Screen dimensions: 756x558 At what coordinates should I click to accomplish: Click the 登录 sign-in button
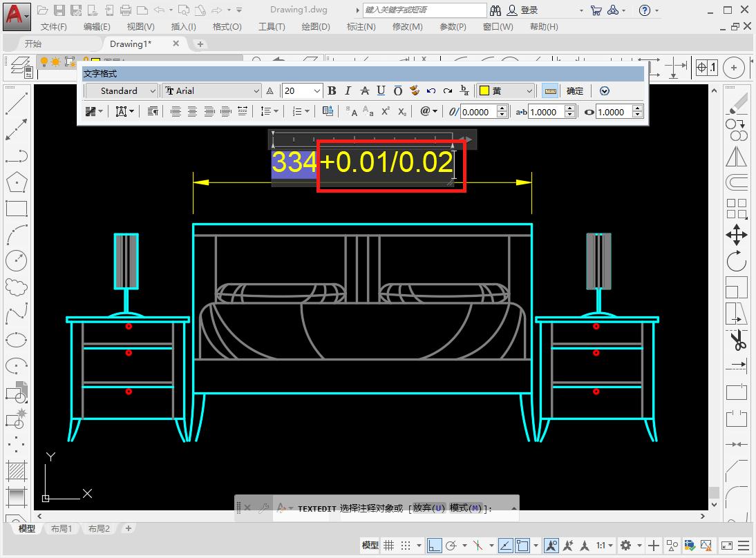click(x=529, y=10)
